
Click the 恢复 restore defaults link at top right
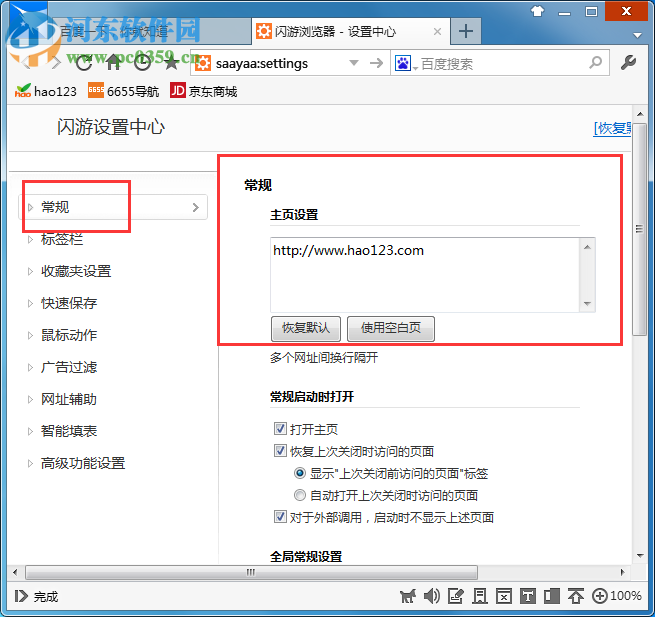pos(612,128)
